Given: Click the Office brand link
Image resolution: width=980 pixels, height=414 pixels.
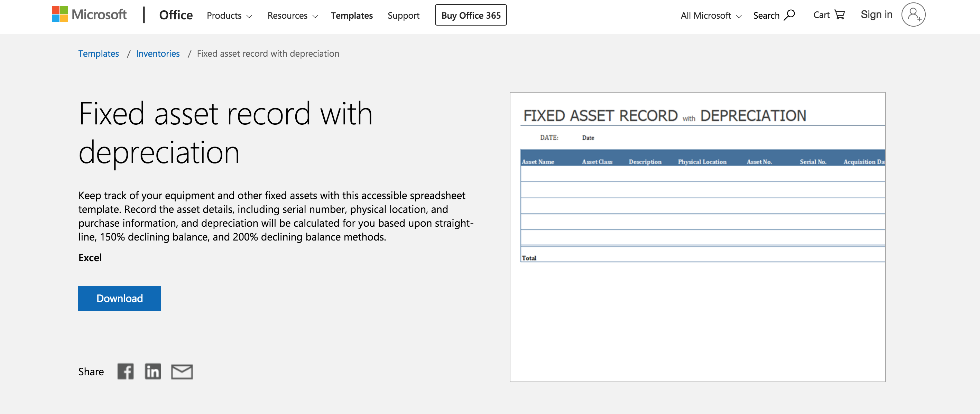Looking at the screenshot, I should (176, 15).
